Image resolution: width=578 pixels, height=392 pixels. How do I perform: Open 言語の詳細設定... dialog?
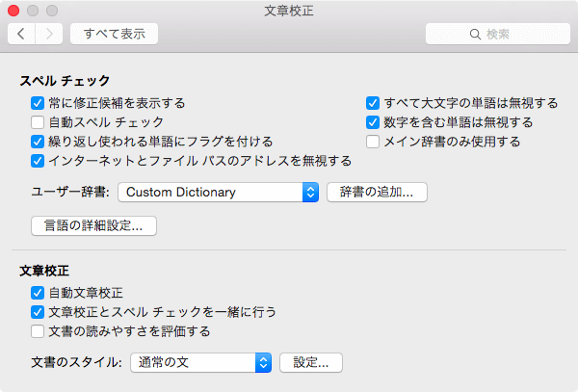click(x=94, y=225)
